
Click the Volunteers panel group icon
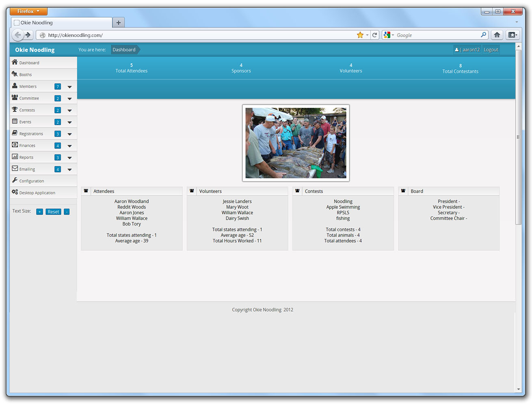[192, 191]
